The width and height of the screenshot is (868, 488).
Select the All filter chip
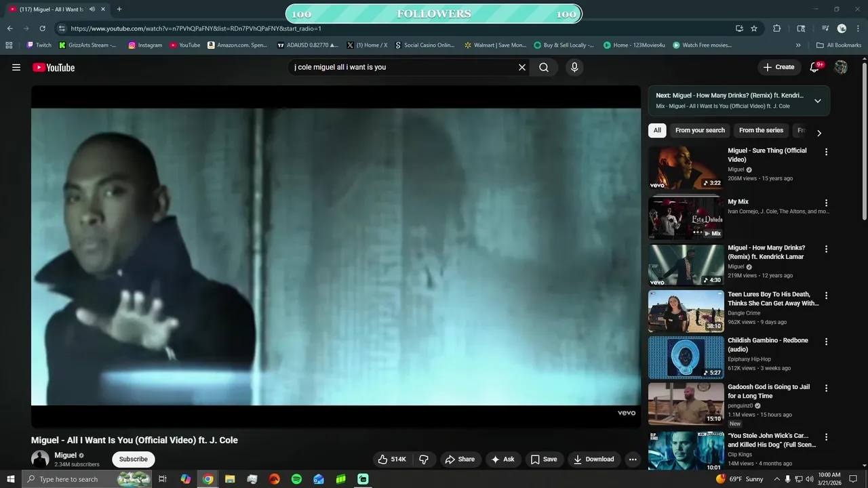(657, 130)
